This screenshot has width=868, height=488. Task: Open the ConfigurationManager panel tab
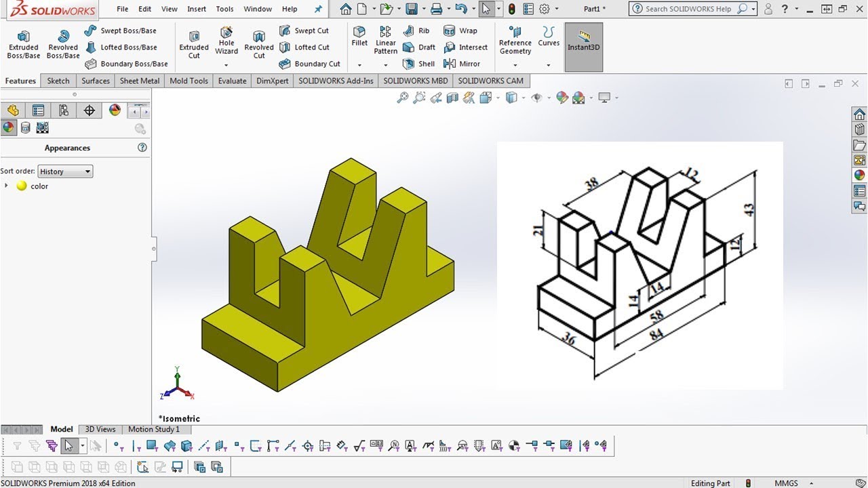tap(64, 110)
